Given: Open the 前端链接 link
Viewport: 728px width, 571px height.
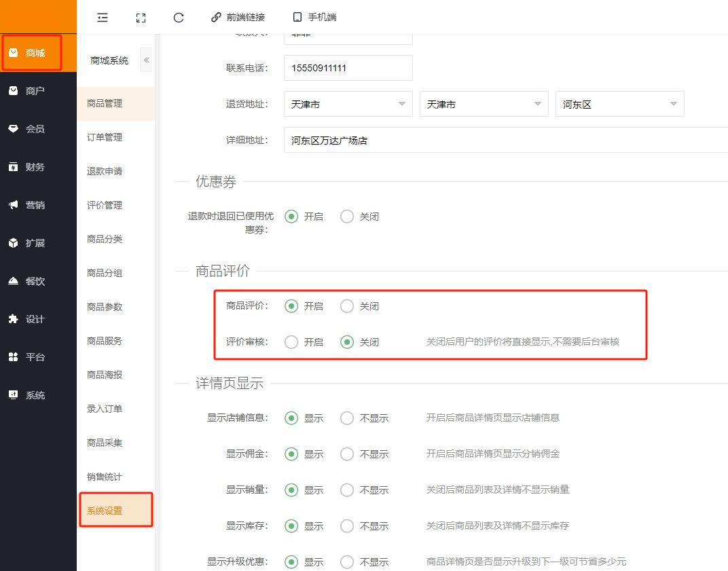Looking at the screenshot, I should click(x=238, y=18).
